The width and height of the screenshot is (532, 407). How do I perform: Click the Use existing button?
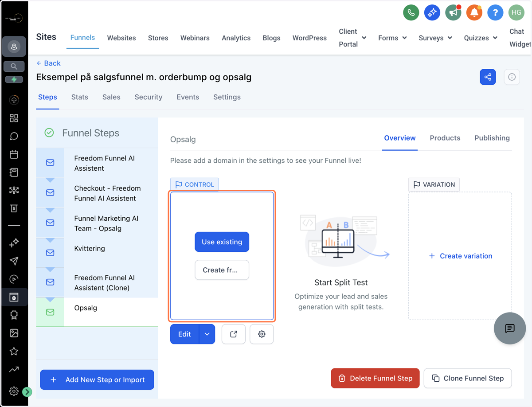pyautogui.click(x=222, y=242)
